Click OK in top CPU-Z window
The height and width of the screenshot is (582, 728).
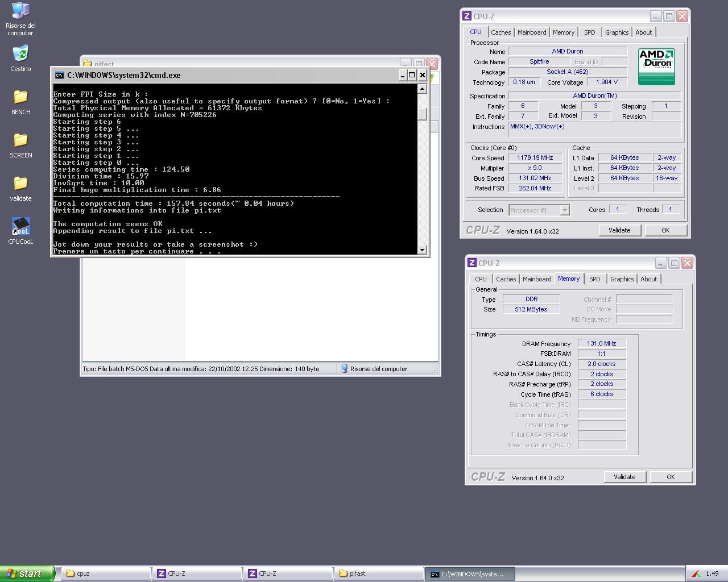[x=665, y=230]
